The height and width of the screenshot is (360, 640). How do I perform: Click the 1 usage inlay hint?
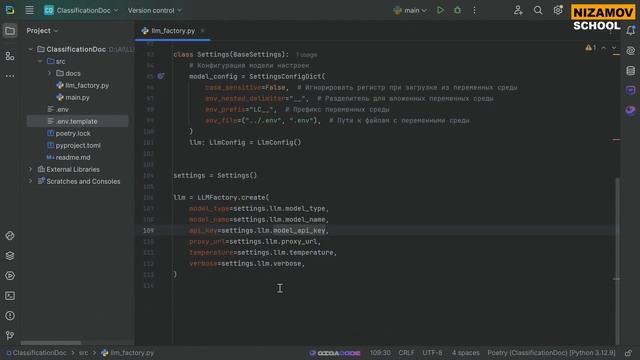tap(307, 55)
